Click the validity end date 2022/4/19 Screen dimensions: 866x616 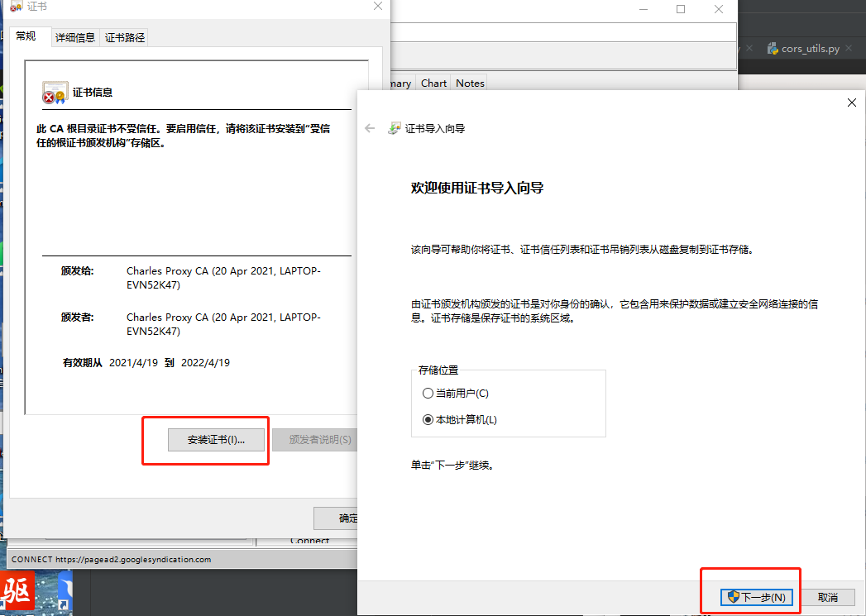205,363
